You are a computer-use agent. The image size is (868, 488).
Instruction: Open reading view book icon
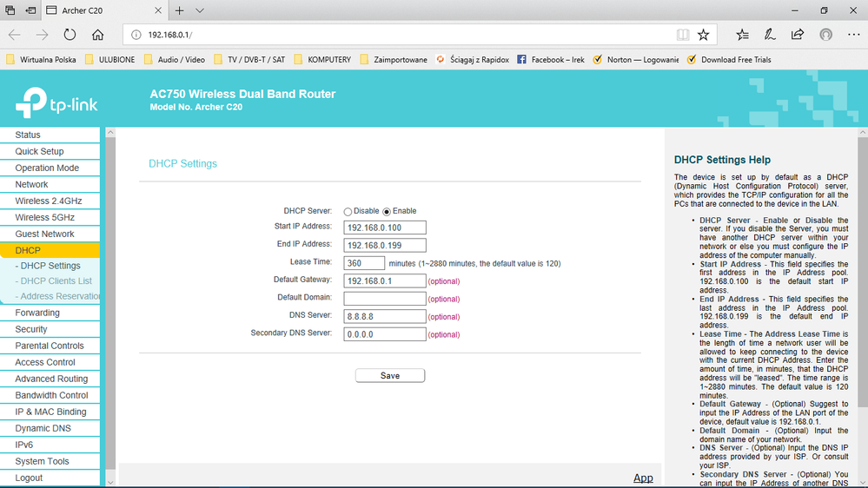coord(683,35)
